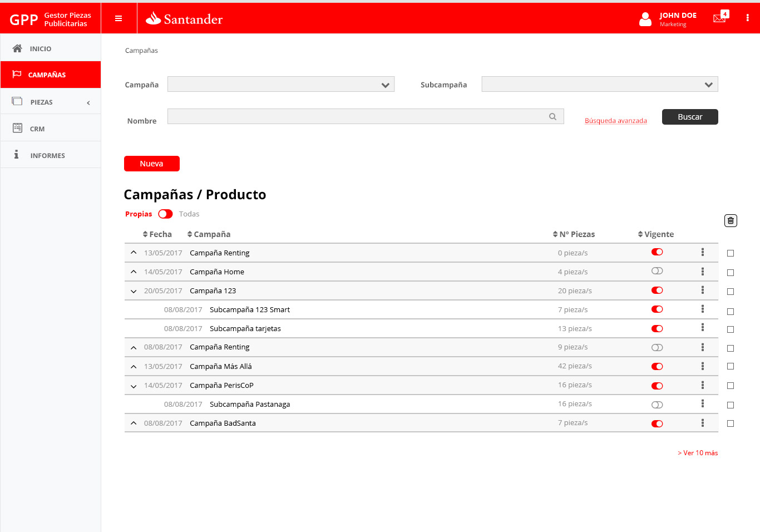Click Campaña PerisCoP row name

(221, 385)
